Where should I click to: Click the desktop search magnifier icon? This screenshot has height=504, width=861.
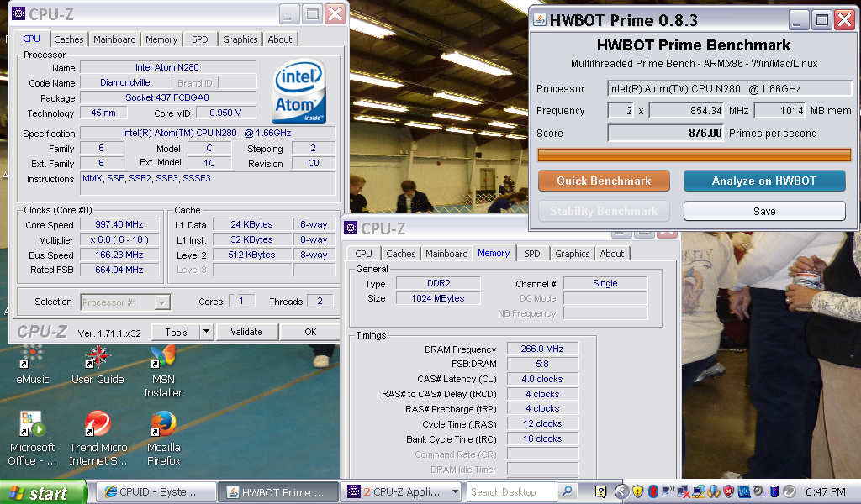568,491
